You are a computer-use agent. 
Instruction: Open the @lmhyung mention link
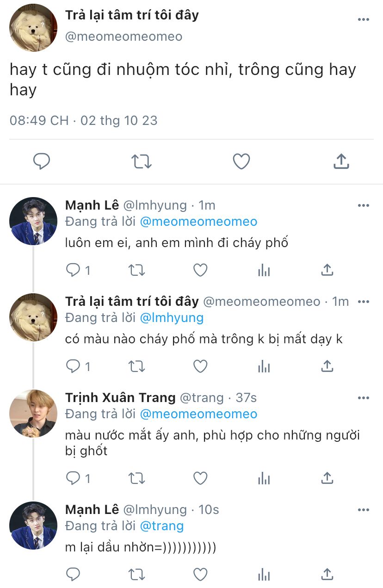[172, 318]
